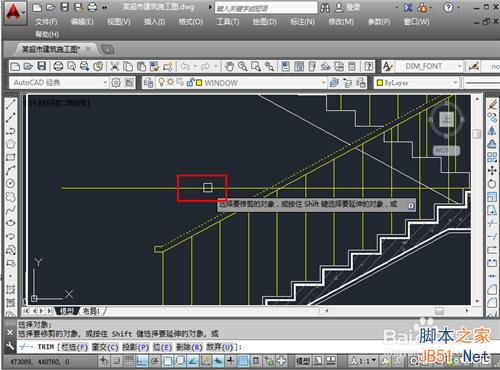Expand the application menu big A button
The width and height of the screenshot is (500, 370).
(x=14, y=13)
